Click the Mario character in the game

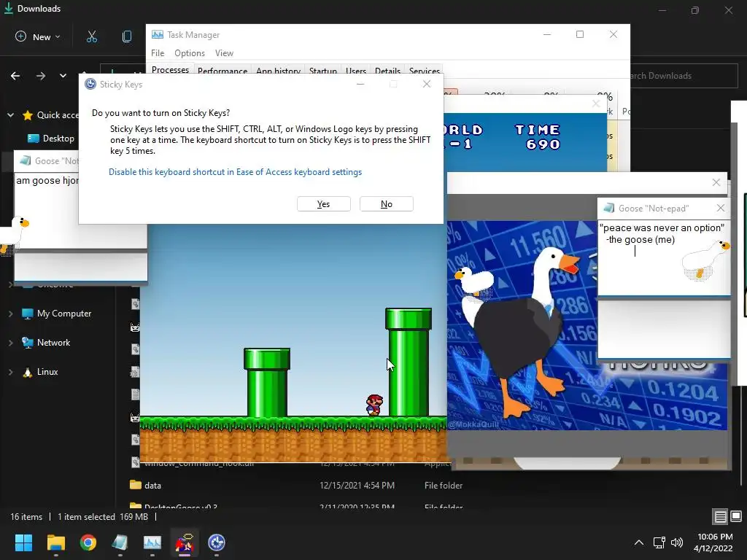(x=374, y=405)
